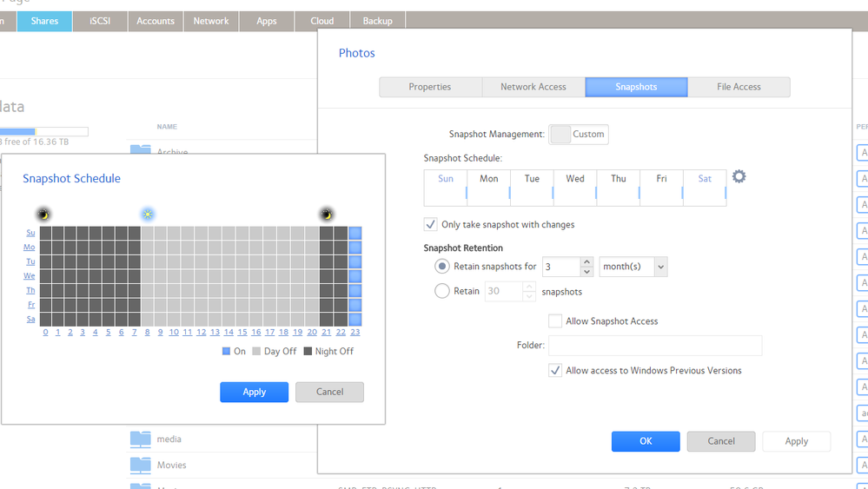
Task: Switch to the Network Access tab
Action: (533, 87)
